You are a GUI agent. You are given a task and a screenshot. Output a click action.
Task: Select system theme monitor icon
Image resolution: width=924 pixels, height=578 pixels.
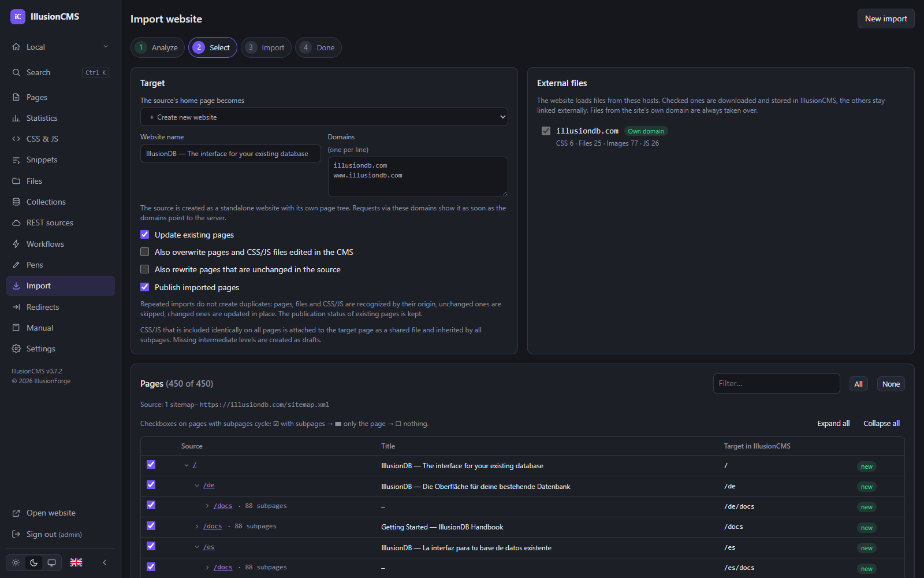51,562
